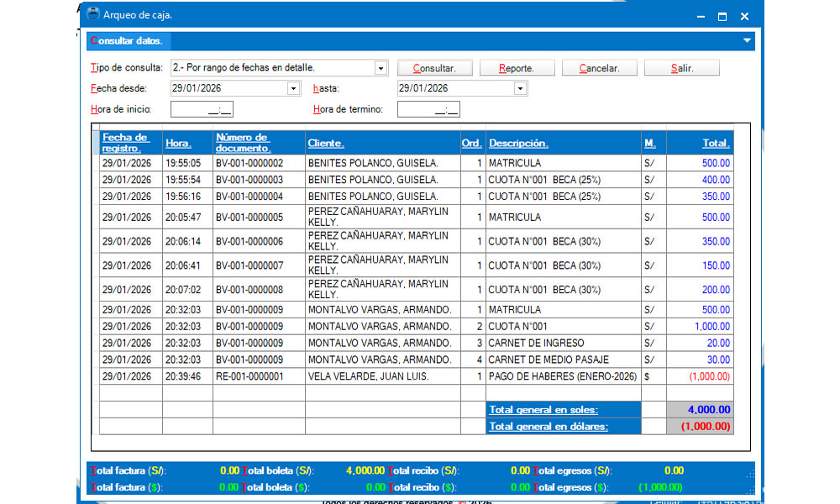Click the Cancelar button
Viewport: 840px width, 504px height.
click(599, 68)
